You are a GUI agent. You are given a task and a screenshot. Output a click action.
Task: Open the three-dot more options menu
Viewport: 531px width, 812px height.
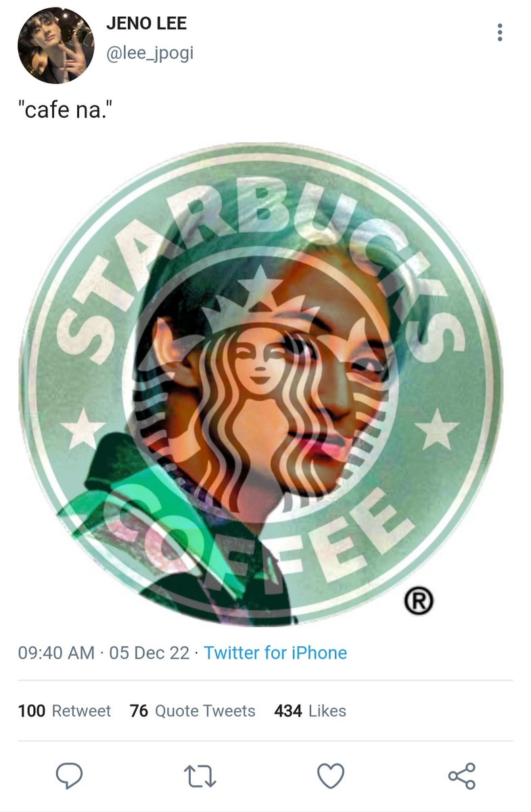click(500, 32)
